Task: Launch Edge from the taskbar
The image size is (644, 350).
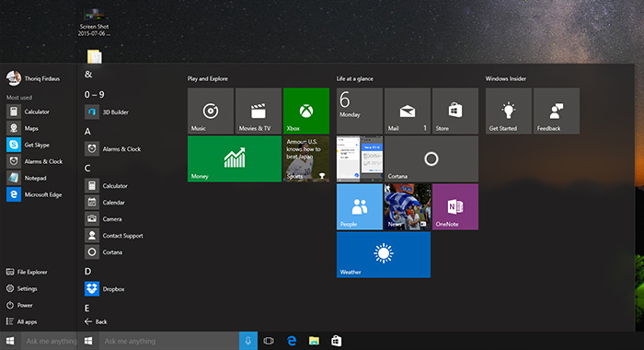Action: click(292, 341)
